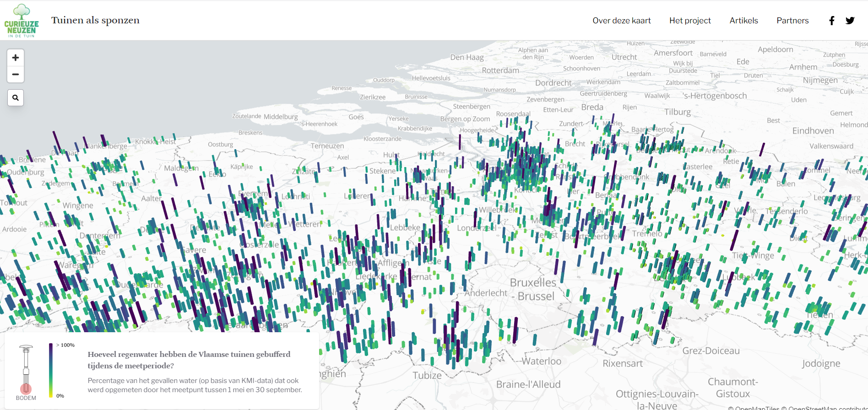Navigate to the Partners page
Viewport: 868px width, 410px height.
coord(792,21)
